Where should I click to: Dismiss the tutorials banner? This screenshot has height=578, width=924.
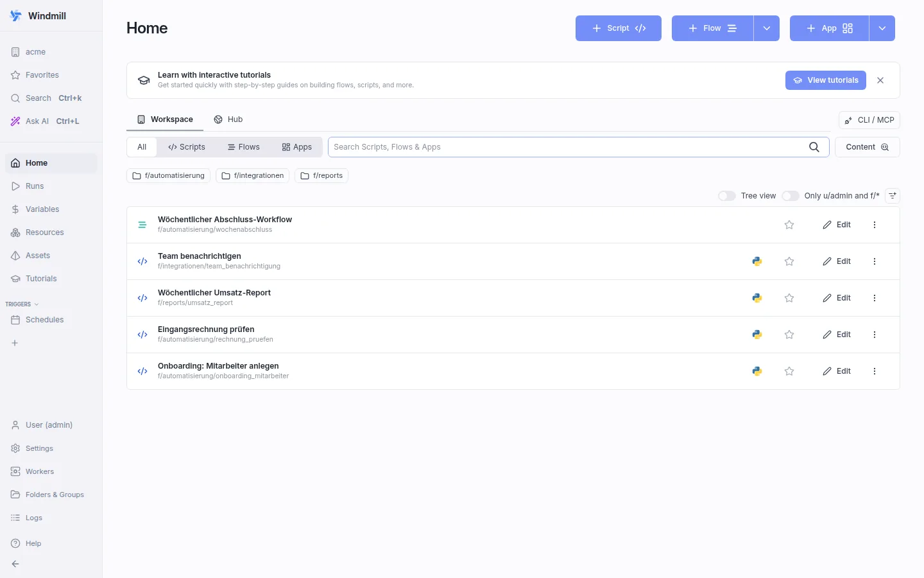[880, 80]
